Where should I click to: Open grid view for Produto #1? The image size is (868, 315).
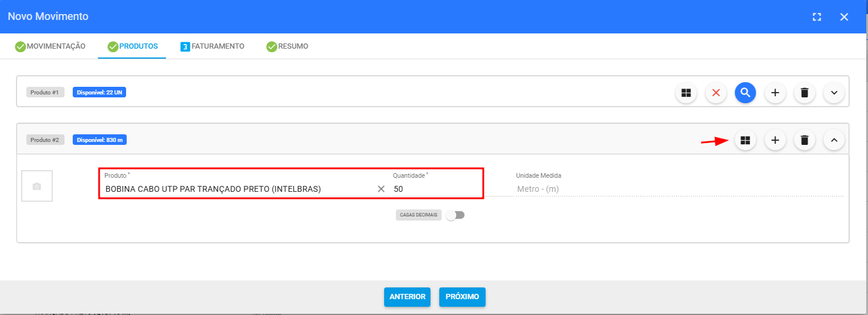(x=686, y=93)
